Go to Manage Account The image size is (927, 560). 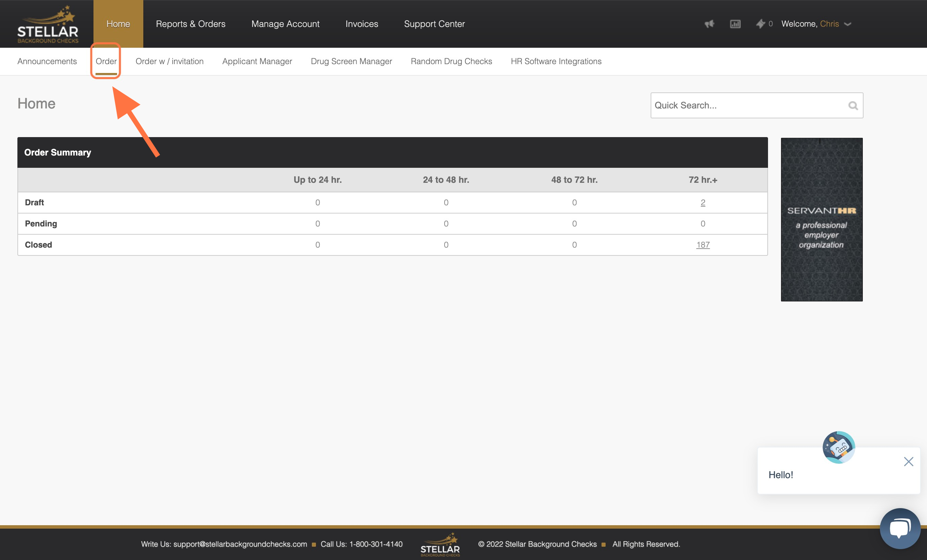[x=285, y=24]
